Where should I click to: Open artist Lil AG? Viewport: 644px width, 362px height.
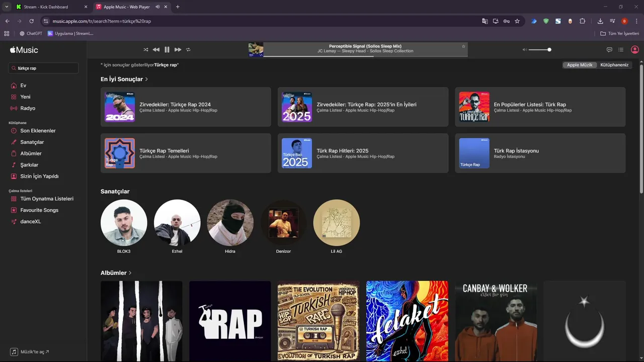point(337,223)
